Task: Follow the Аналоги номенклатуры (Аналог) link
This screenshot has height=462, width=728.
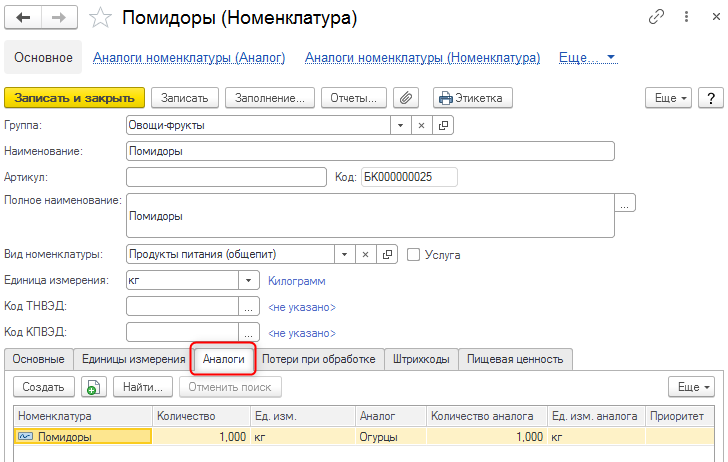Action: [189, 58]
